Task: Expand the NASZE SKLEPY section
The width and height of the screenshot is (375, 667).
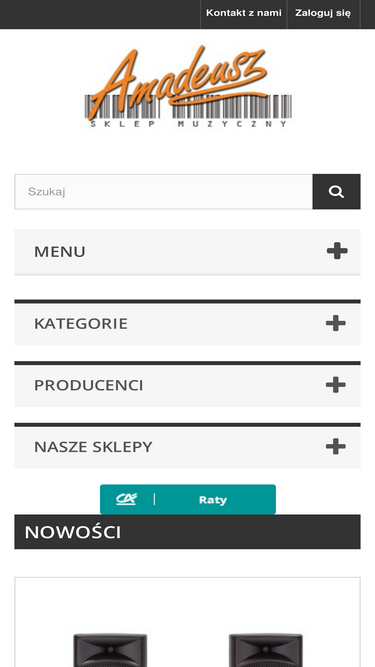Action: click(x=188, y=446)
